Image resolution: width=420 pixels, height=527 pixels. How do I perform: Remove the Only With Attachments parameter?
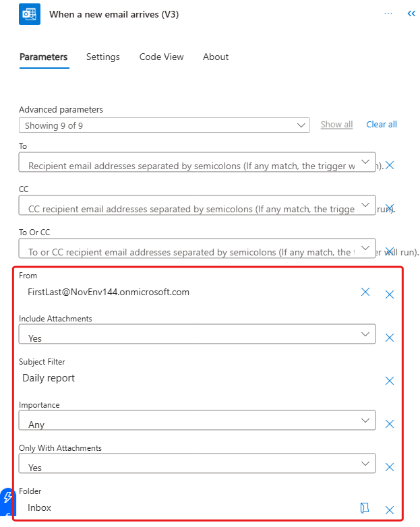(389, 467)
